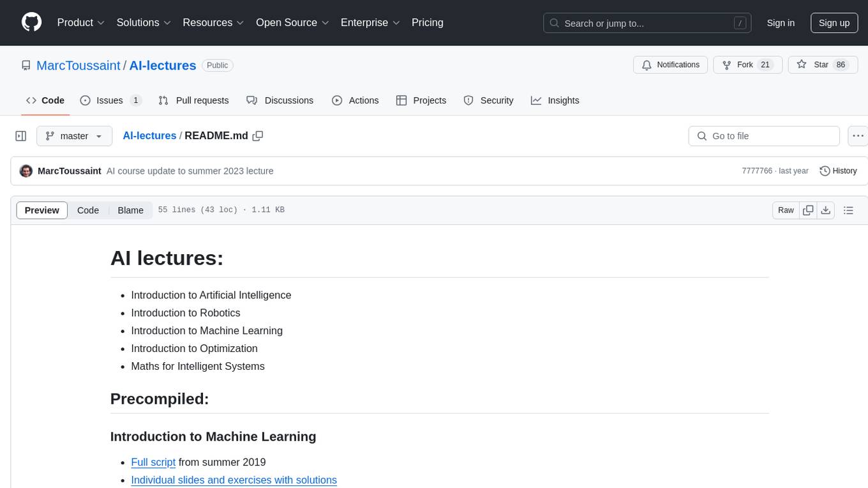Open the Projects tab
Viewport: 868px width, 488px height.
(x=421, y=100)
